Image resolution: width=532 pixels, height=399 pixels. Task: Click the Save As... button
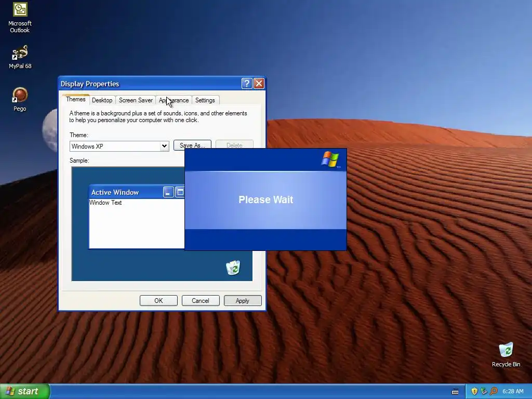192,144
